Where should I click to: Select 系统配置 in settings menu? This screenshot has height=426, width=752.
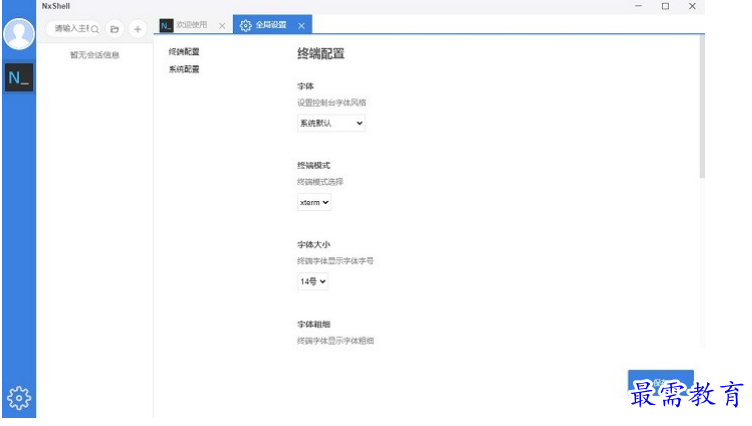point(184,69)
